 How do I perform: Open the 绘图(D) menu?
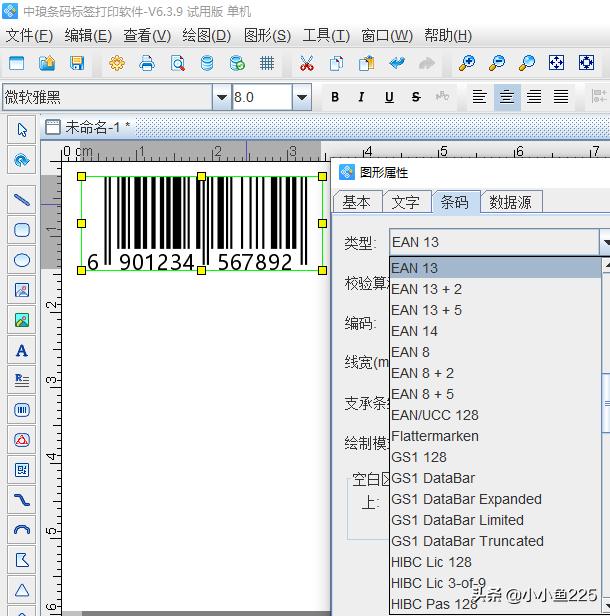point(206,36)
